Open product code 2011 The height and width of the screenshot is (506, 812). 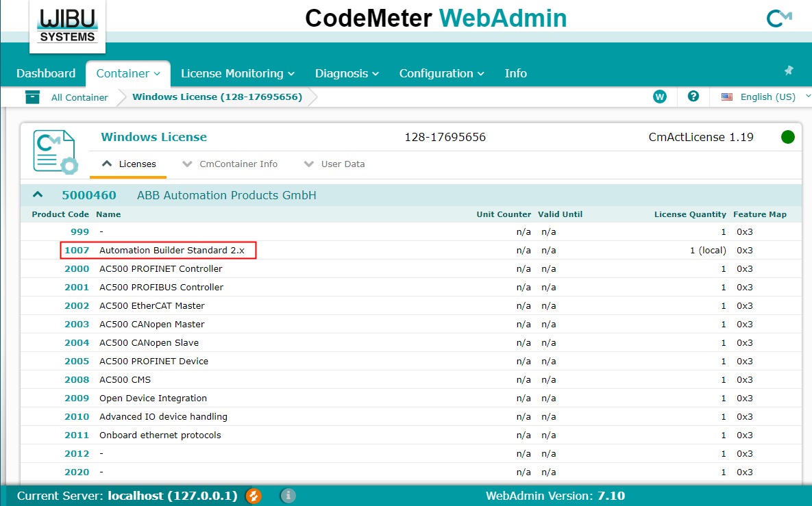point(77,435)
